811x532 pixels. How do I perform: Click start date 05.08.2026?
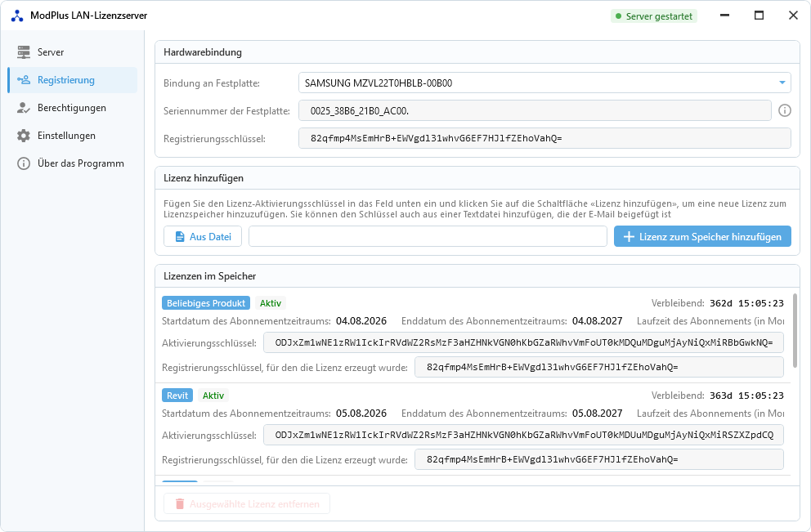coord(361,414)
